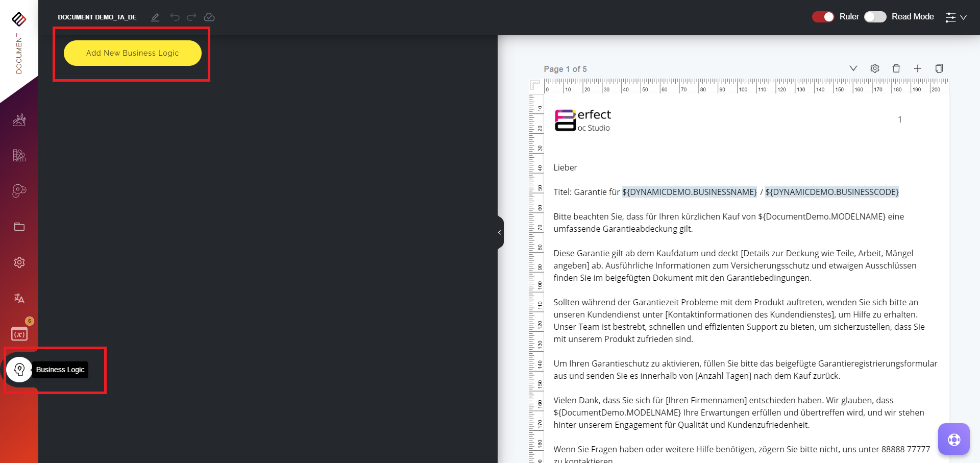Open the folder icon in the sidebar
The image size is (980, 463).
click(19, 227)
